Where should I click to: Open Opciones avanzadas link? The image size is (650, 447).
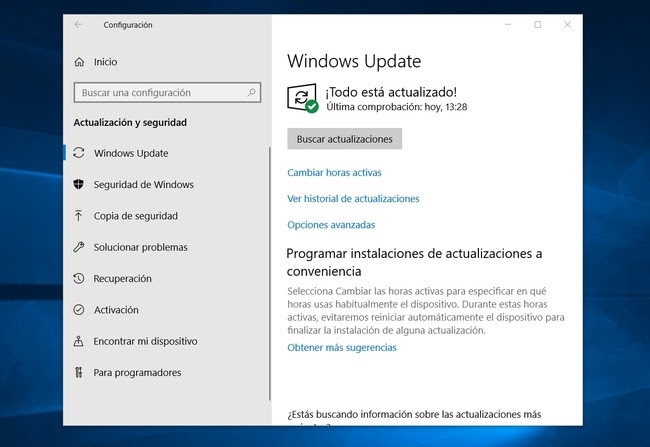(x=331, y=225)
